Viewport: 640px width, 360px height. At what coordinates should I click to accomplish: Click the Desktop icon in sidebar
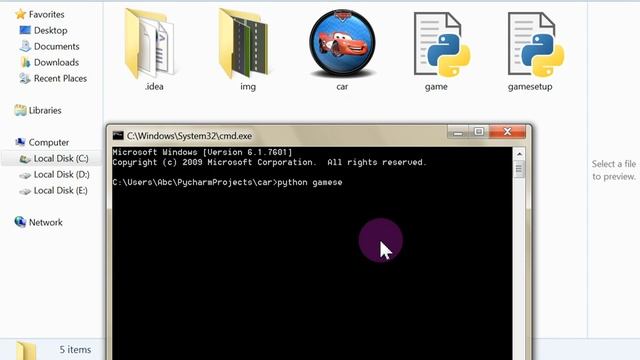(25, 30)
